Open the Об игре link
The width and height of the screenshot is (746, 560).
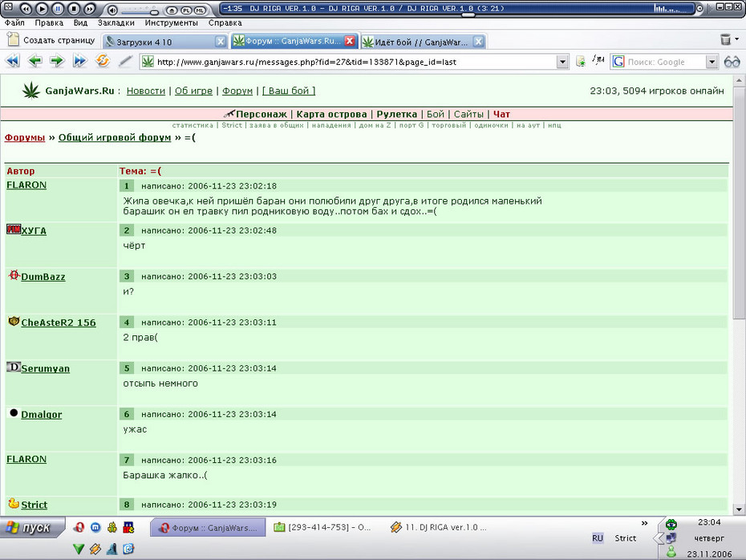tap(193, 91)
